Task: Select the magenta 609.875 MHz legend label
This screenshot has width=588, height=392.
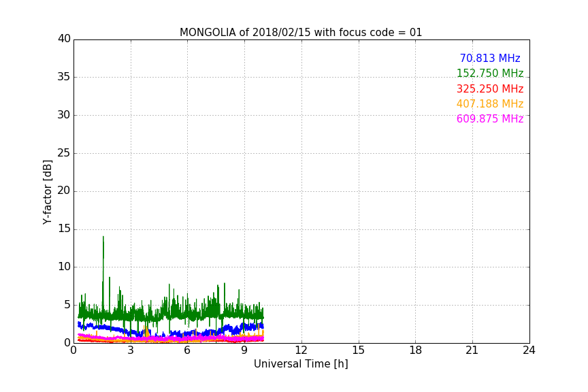Action: (490, 119)
